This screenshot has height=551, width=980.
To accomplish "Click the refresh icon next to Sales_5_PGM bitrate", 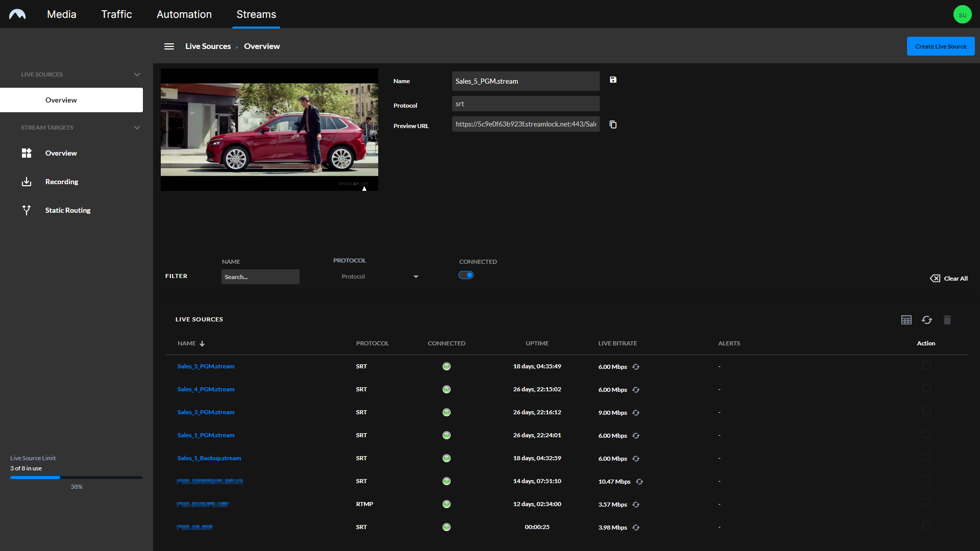I will (x=636, y=366).
